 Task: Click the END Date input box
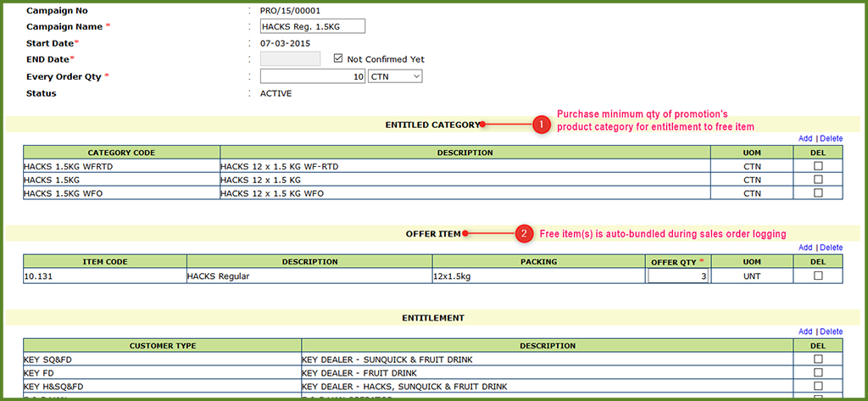291,58
